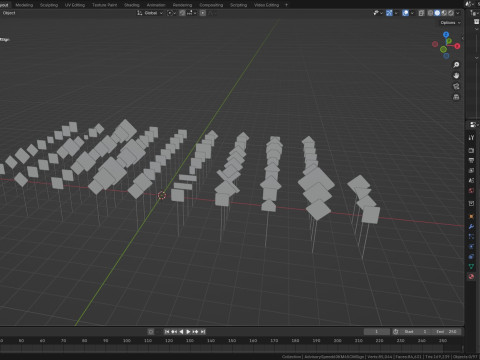Expand the overlays options arrow

tap(412, 13)
